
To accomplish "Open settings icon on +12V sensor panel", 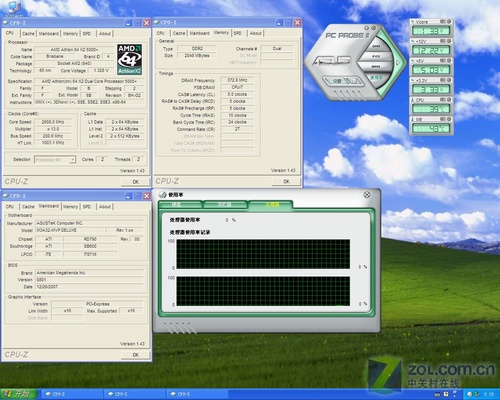I will pos(443,41).
